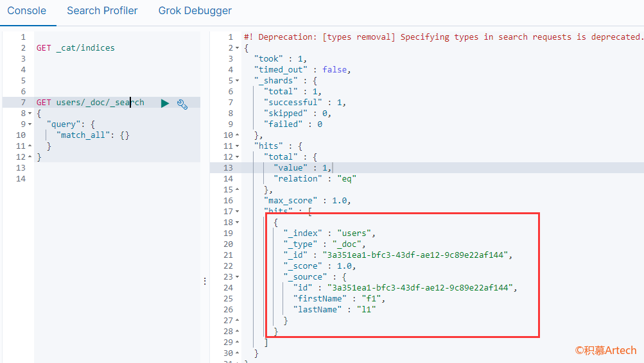Image resolution: width=644 pixels, height=363 pixels.
Task: Collapse outer "hits" object at output line 11
Action: (238, 146)
